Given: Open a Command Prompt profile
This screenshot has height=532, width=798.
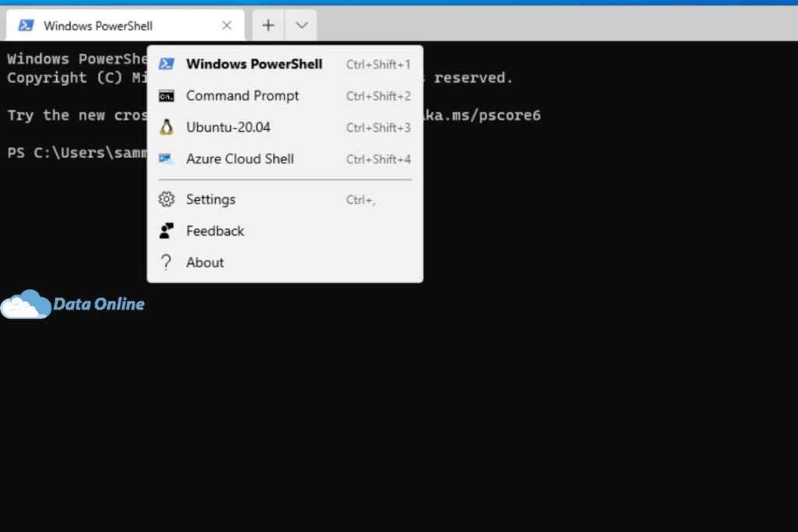Looking at the screenshot, I should (x=285, y=96).
